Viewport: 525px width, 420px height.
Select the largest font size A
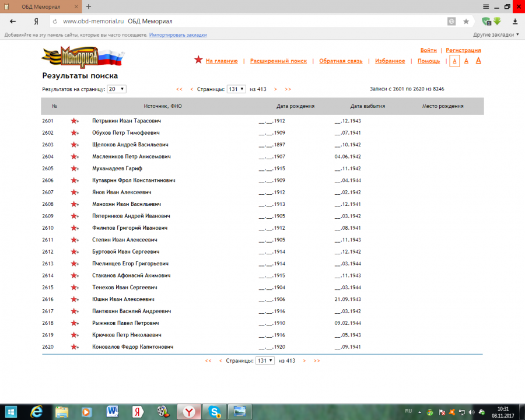click(x=478, y=61)
